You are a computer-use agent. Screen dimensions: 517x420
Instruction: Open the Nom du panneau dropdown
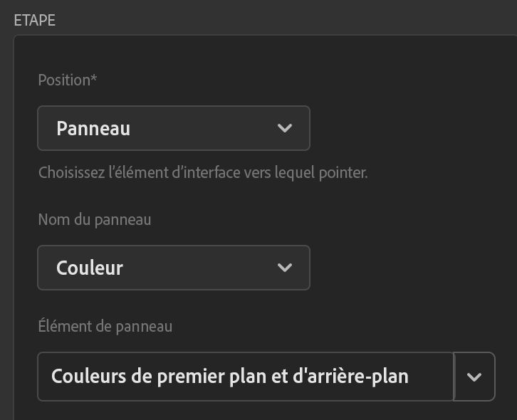click(x=173, y=268)
